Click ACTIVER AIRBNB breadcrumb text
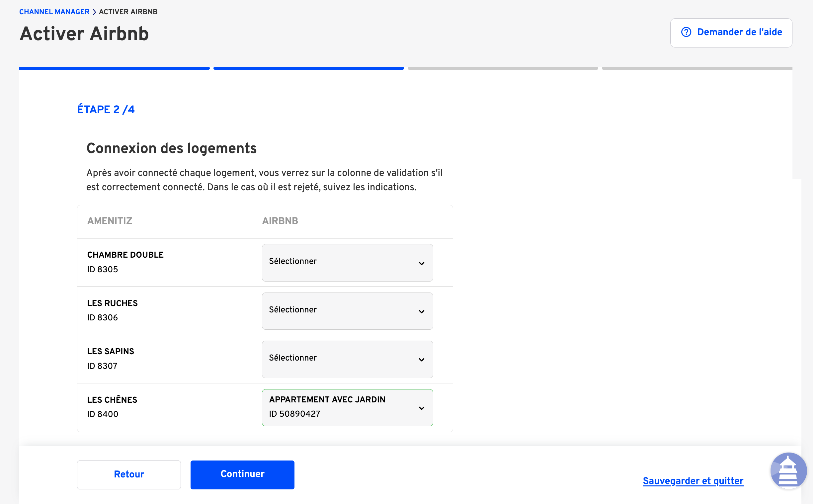 (x=128, y=12)
